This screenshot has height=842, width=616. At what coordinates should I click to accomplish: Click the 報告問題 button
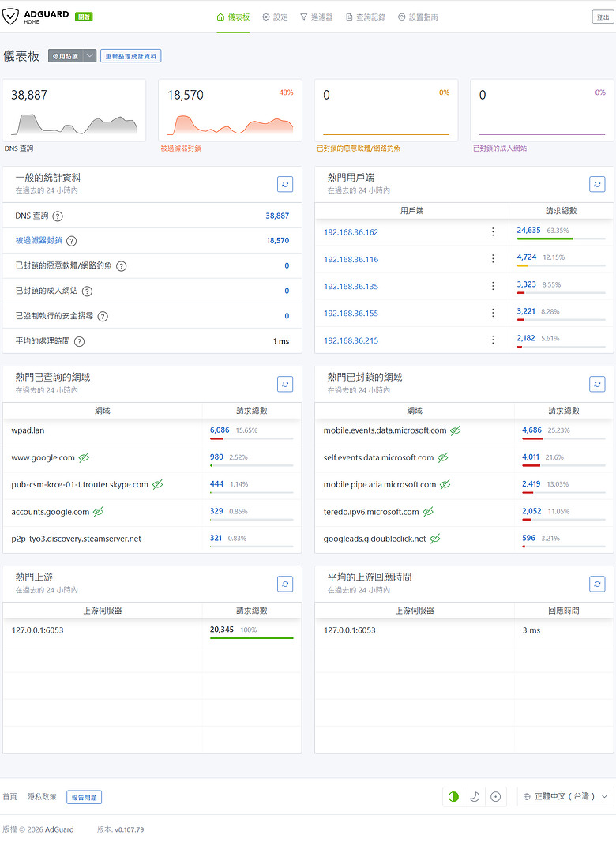pyautogui.click(x=85, y=798)
